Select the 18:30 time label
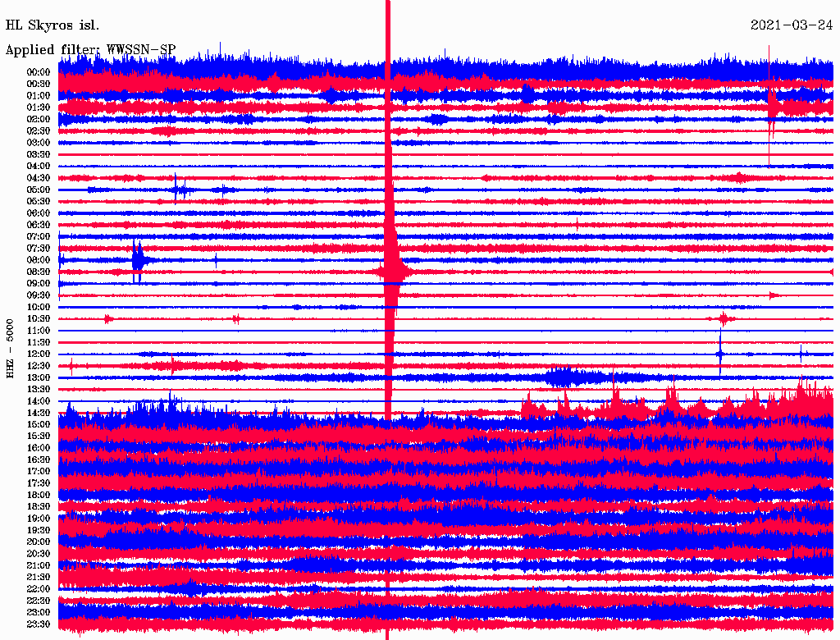Image resolution: width=840 pixels, height=640 pixels. 39,506
